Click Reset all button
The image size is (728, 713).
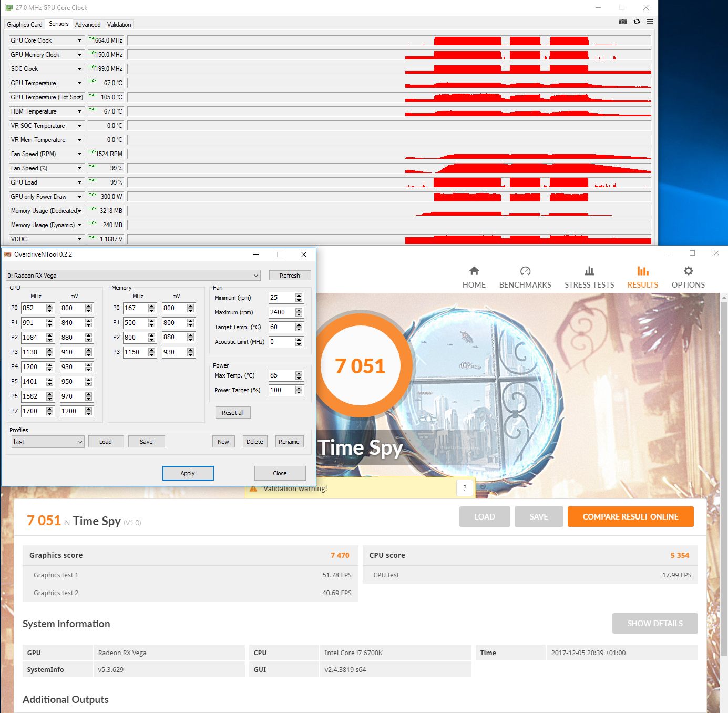tap(233, 413)
